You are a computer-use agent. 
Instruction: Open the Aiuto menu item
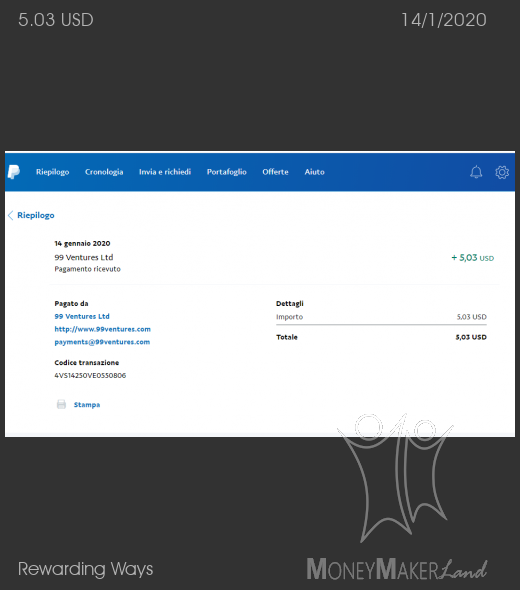point(315,172)
